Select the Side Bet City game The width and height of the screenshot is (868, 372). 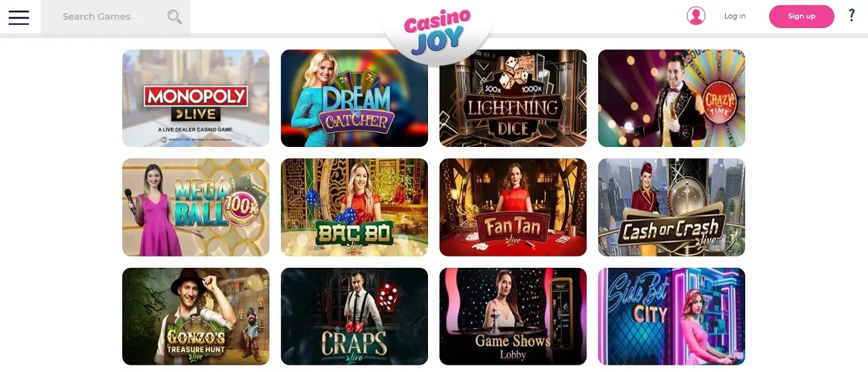[672, 317]
